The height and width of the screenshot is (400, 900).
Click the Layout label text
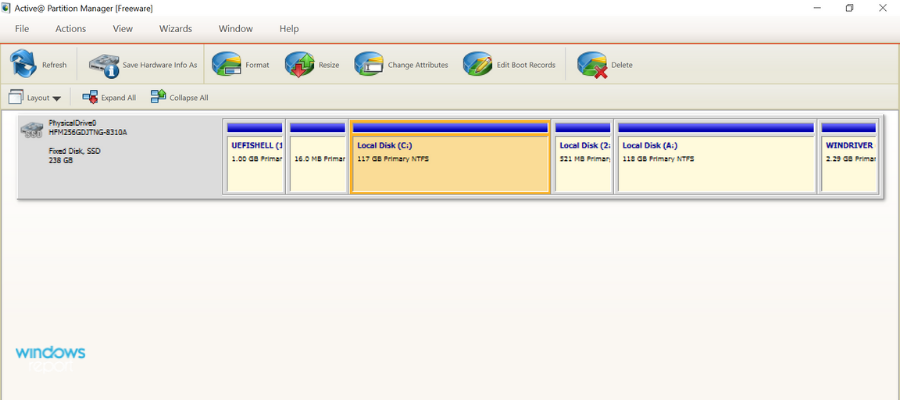coord(38,98)
